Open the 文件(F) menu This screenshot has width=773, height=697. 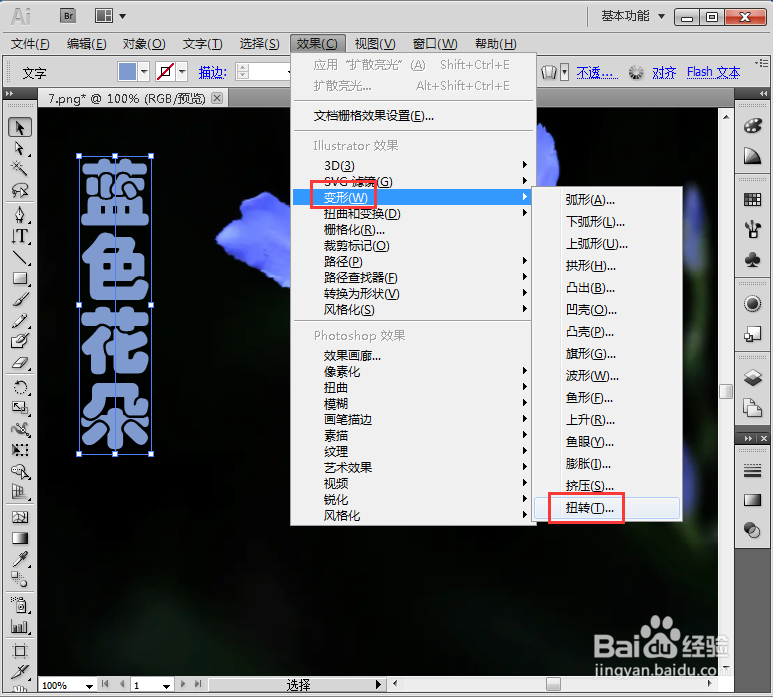coord(30,43)
